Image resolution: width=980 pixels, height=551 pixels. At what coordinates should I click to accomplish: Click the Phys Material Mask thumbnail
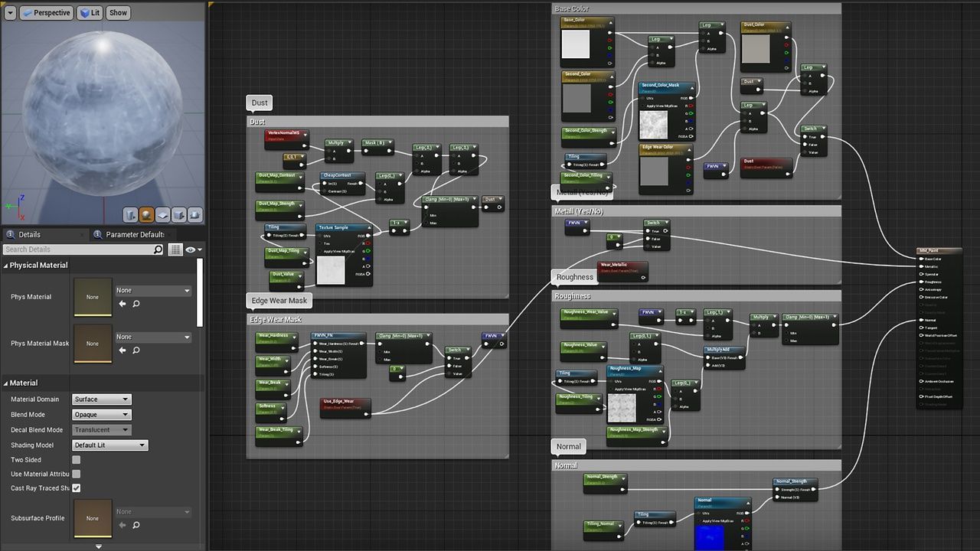click(x=93, y=344)
